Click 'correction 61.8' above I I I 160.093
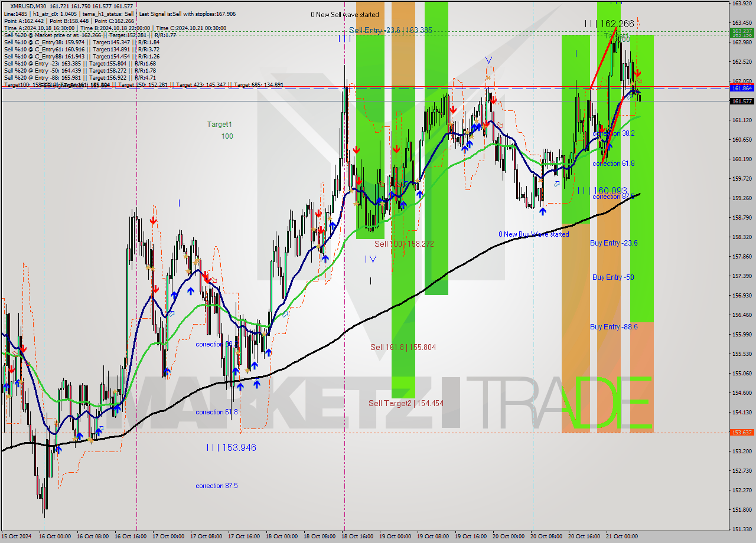Screen dimensions: 756x543 [614, 163]
